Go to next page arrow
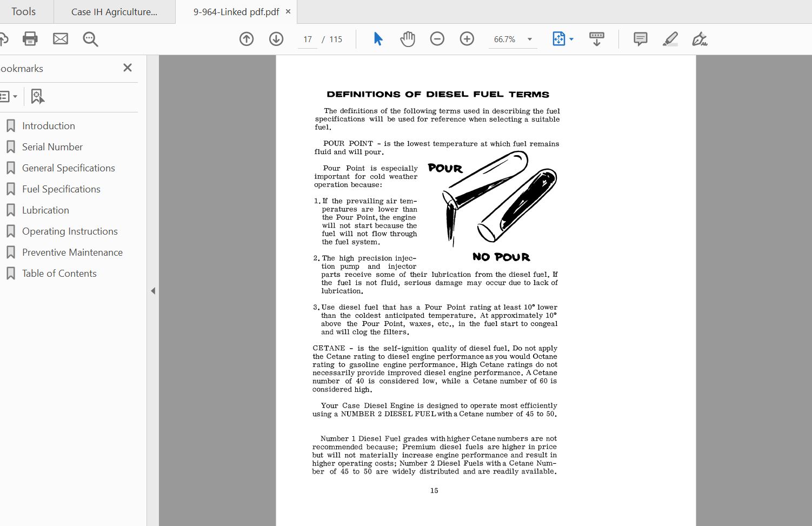 [276, 39]
